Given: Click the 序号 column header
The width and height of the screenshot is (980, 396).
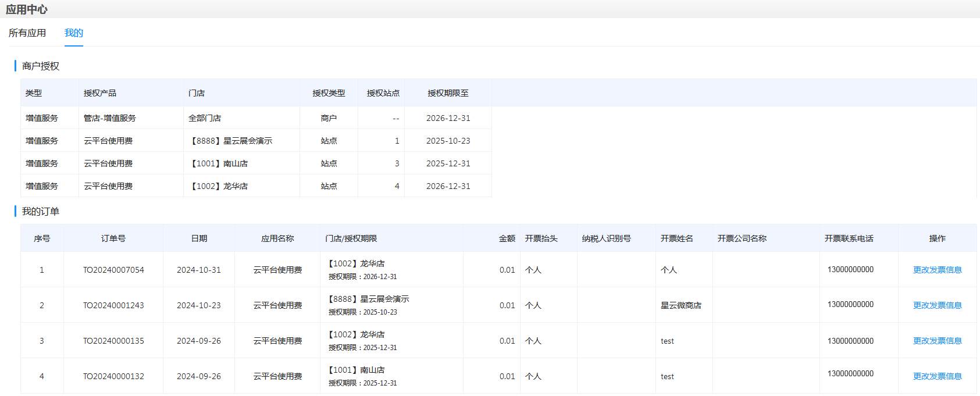Looking at the screenshot, I should pyautogui.click(x=42, y=238).
